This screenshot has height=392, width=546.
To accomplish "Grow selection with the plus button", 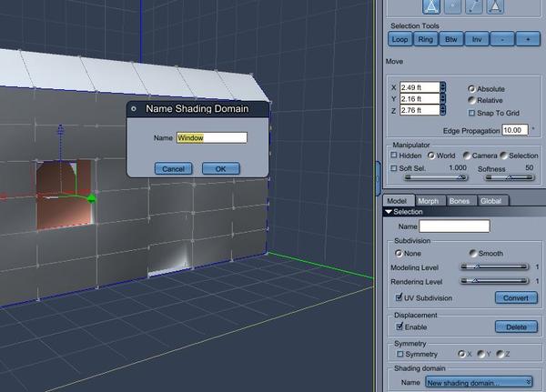I will [x=528, y=39].
